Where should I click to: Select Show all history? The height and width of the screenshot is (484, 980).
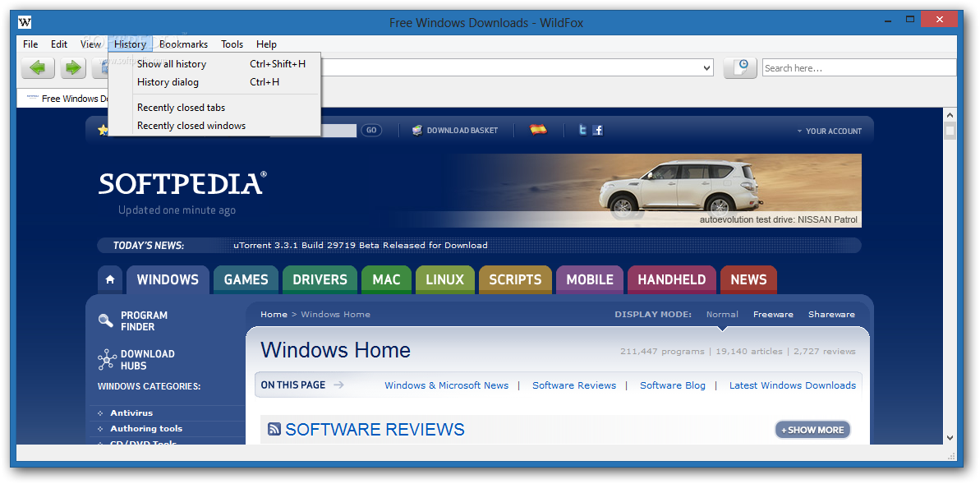coord(214,64)
